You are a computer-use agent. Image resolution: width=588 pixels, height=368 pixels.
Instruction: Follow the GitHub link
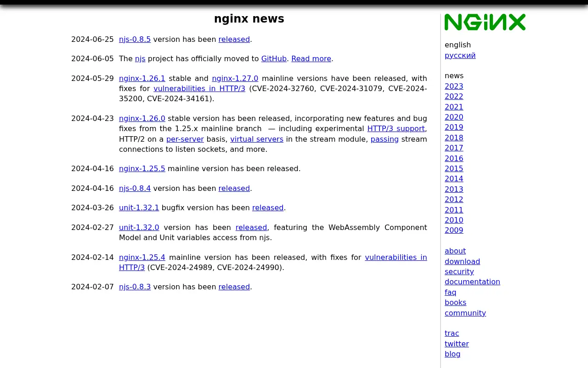(x=274, y=59)
